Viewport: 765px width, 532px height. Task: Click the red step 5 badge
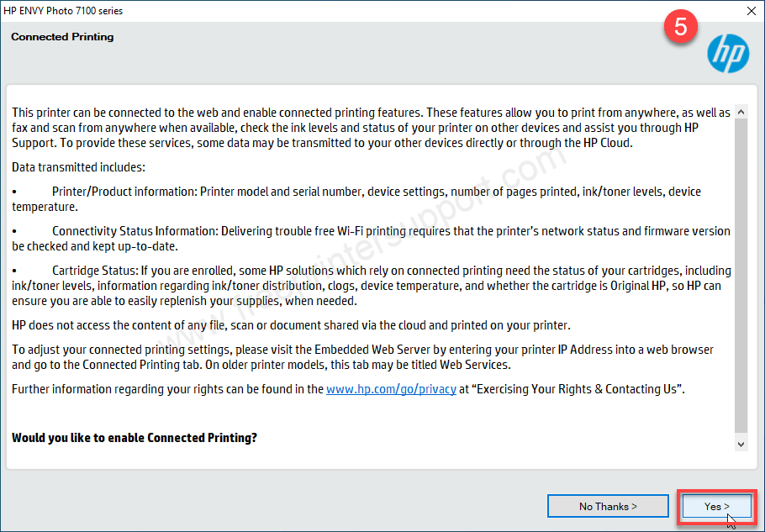point(681,28)
